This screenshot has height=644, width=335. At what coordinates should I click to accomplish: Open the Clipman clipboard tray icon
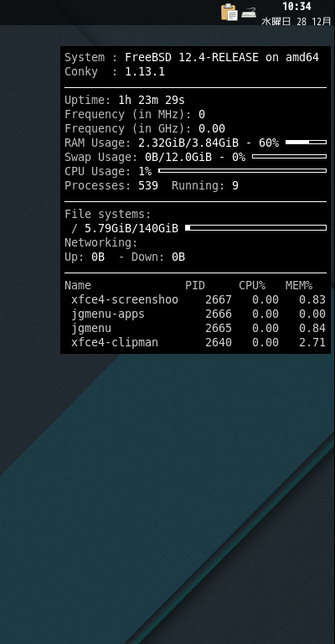pos(229,12)
